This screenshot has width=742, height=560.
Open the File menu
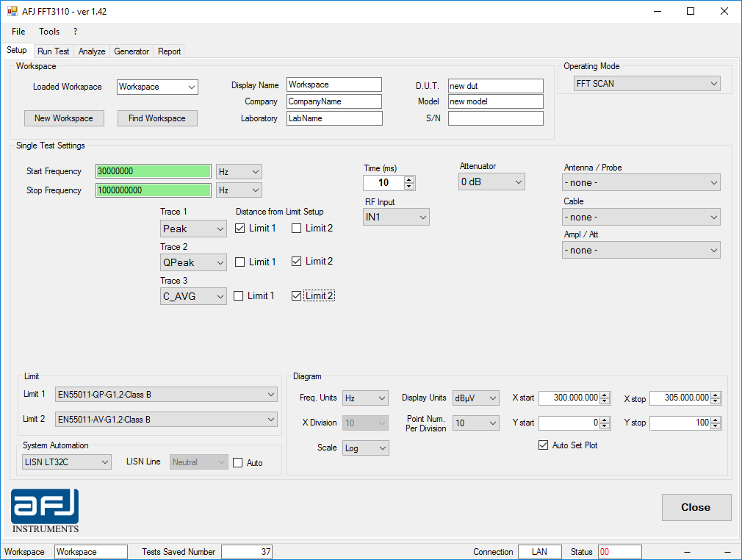pyautogui.click(x=18, y=32)
